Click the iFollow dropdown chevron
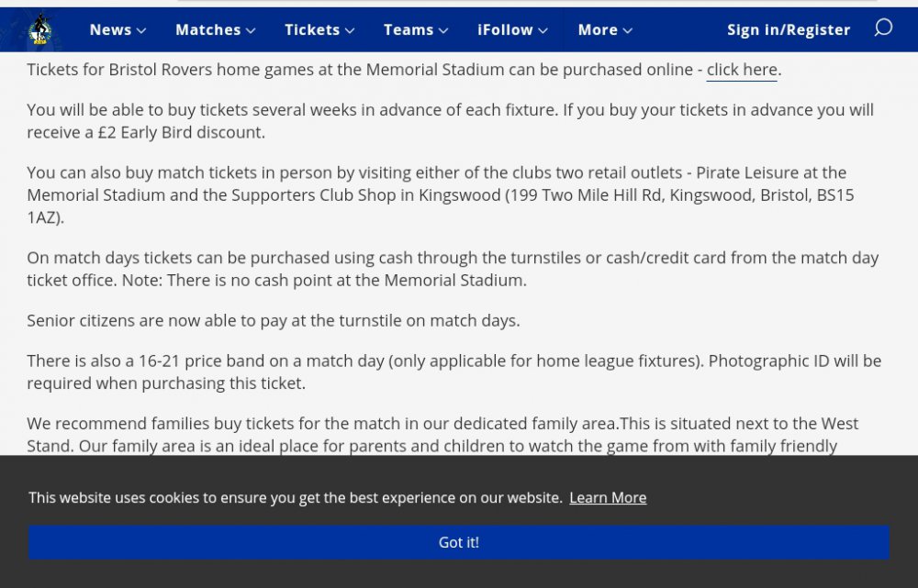Image resolution: width=918 pixels, height=588 pixels. click(x=543, y=30)
